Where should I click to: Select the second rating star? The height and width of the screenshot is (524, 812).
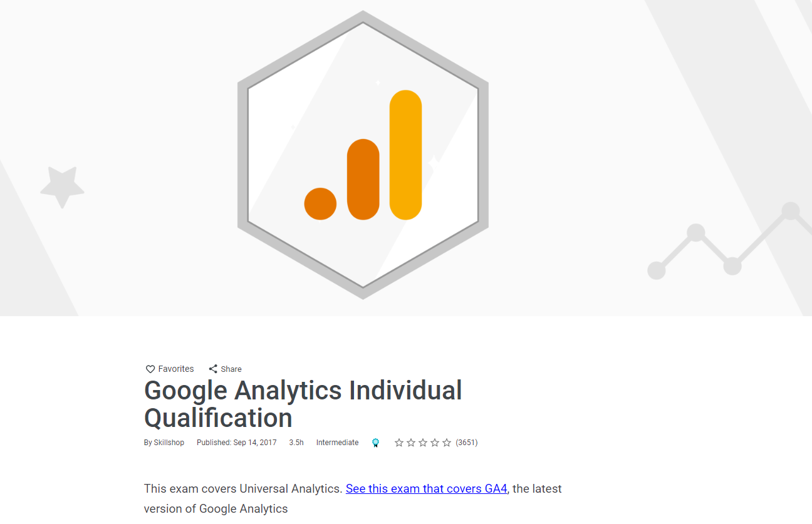tap(411, 443)
